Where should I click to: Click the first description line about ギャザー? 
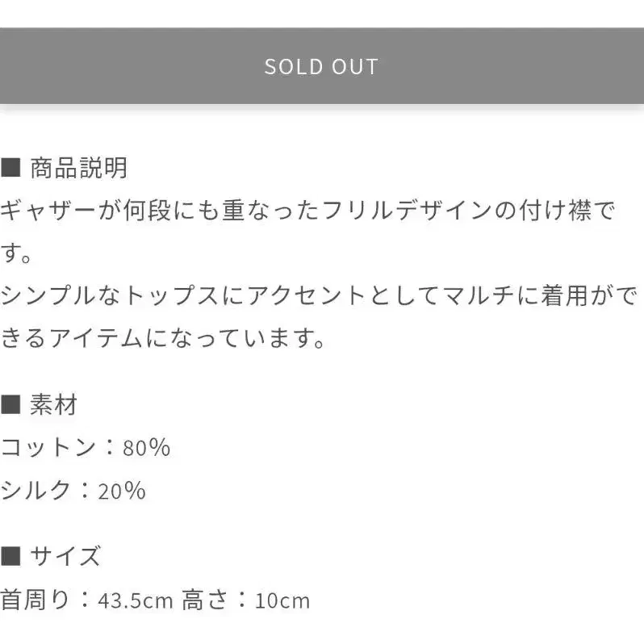point(307,211)
